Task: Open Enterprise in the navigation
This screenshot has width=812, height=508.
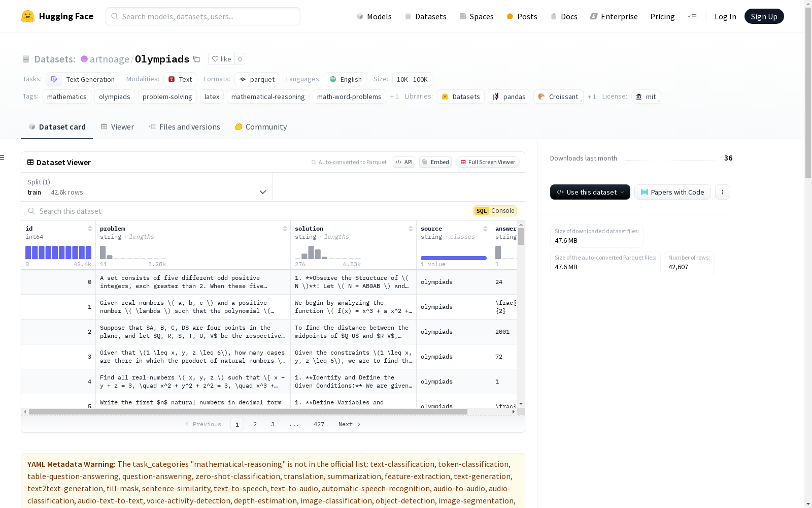Action: pos(614,16)
